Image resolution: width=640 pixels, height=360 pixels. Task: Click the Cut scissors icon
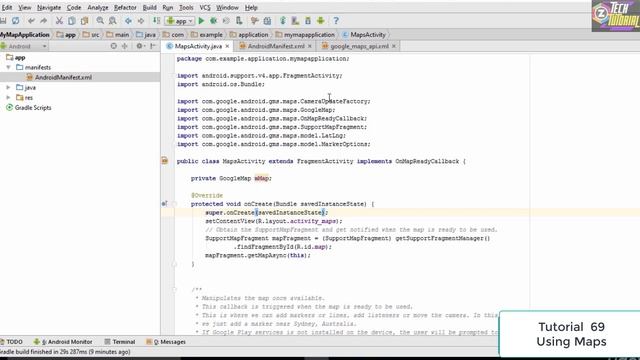[x=59, y=21]
